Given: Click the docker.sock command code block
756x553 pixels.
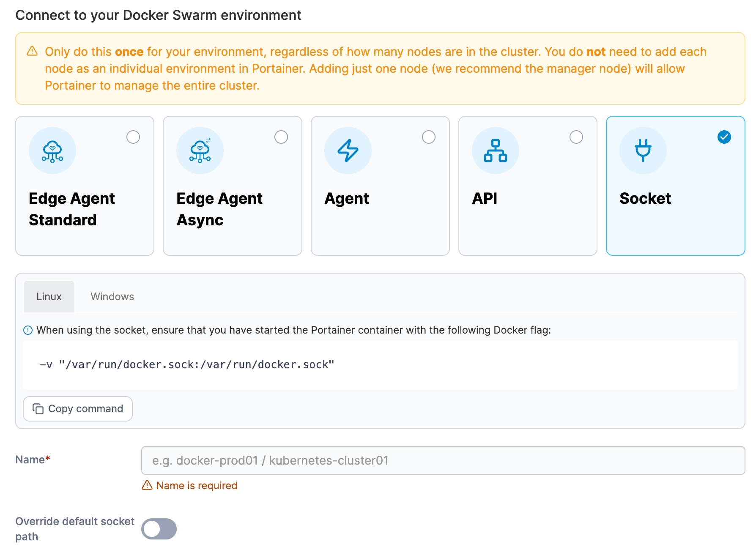Looking at the screenshot, I should [380, 364].
